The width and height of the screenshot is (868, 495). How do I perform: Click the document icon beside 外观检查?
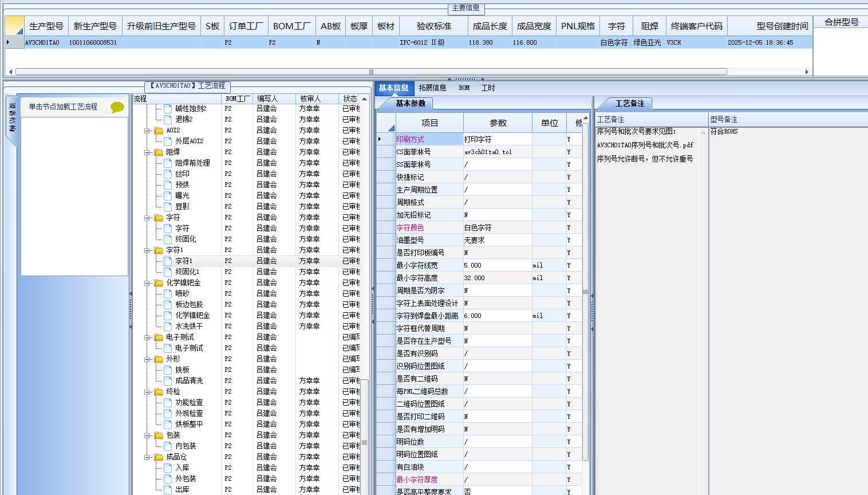(168, 413)
